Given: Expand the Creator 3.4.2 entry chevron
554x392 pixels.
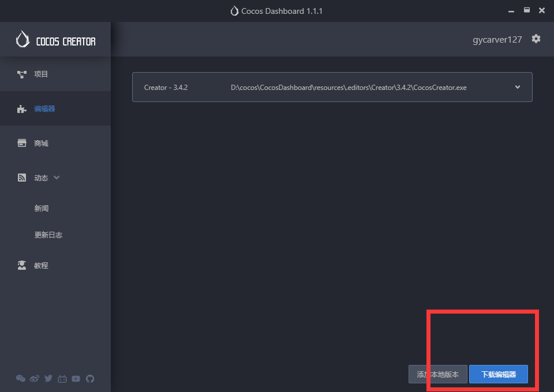Looking at the screenshot, I should pyautogui.click(x=518, y=87).
